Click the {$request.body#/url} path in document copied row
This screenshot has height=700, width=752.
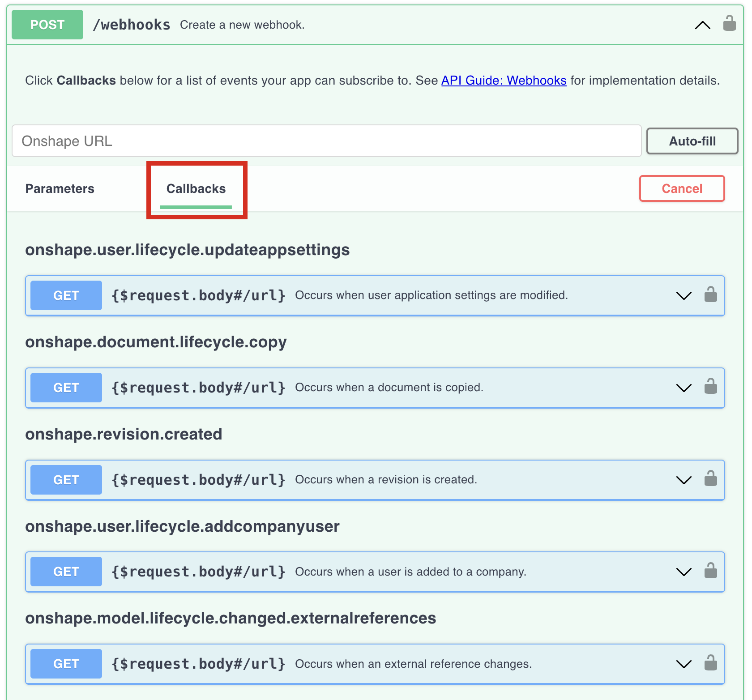198,388
